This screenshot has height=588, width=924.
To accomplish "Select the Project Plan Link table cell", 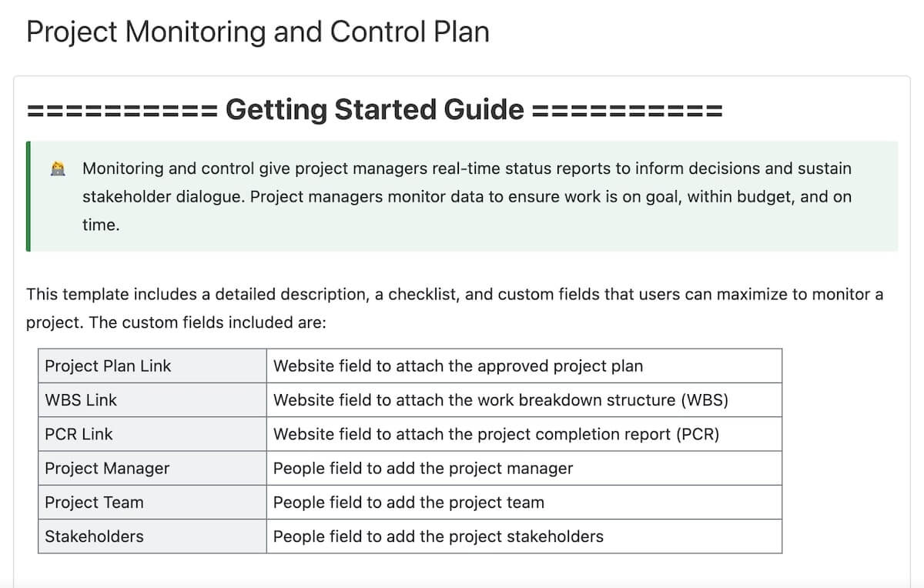I will pos(152,366).
